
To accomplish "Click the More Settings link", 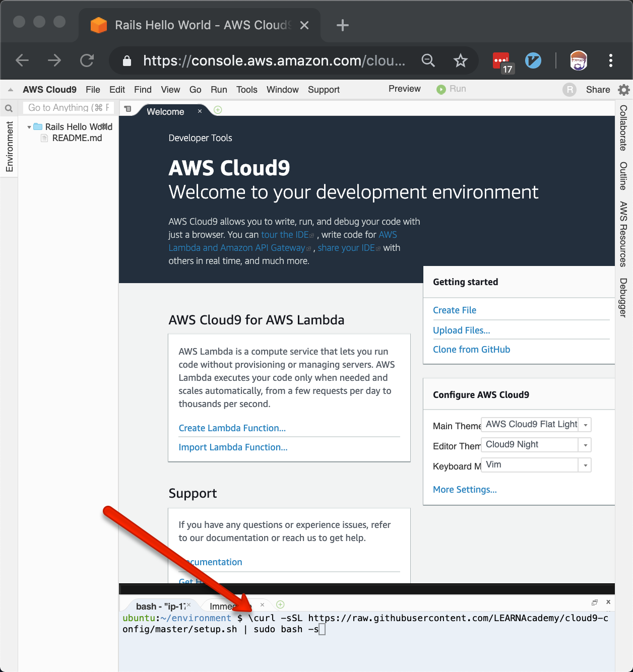I will [465, 490].
